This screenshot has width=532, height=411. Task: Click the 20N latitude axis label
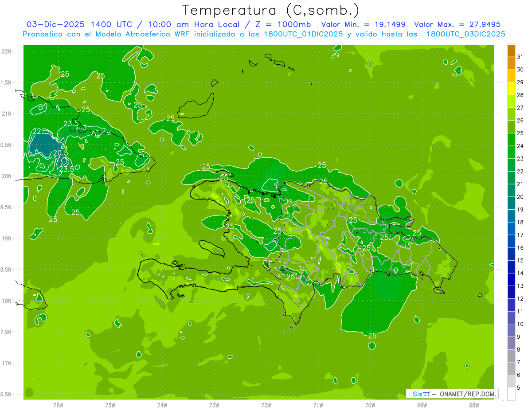coord(7,176)
